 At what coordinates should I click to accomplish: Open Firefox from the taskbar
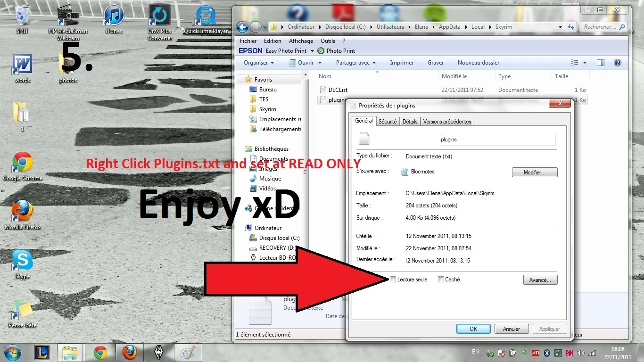(x=129, y=353)
